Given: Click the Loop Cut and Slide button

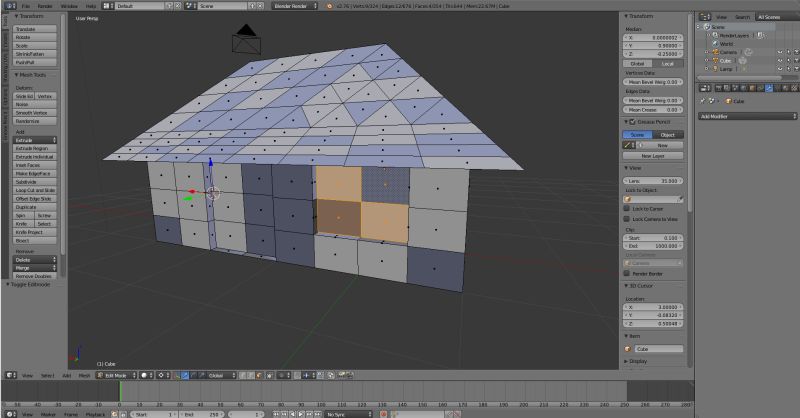Looking at the screenshot, I should pos(35,190).
